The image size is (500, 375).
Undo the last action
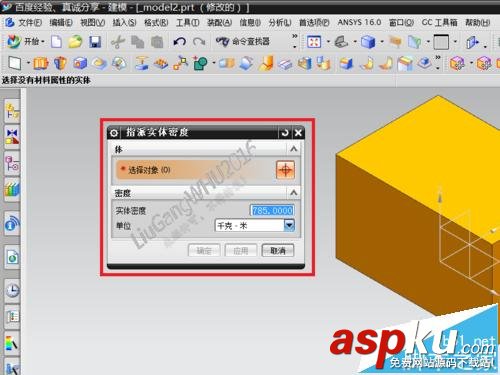[180, 42]
